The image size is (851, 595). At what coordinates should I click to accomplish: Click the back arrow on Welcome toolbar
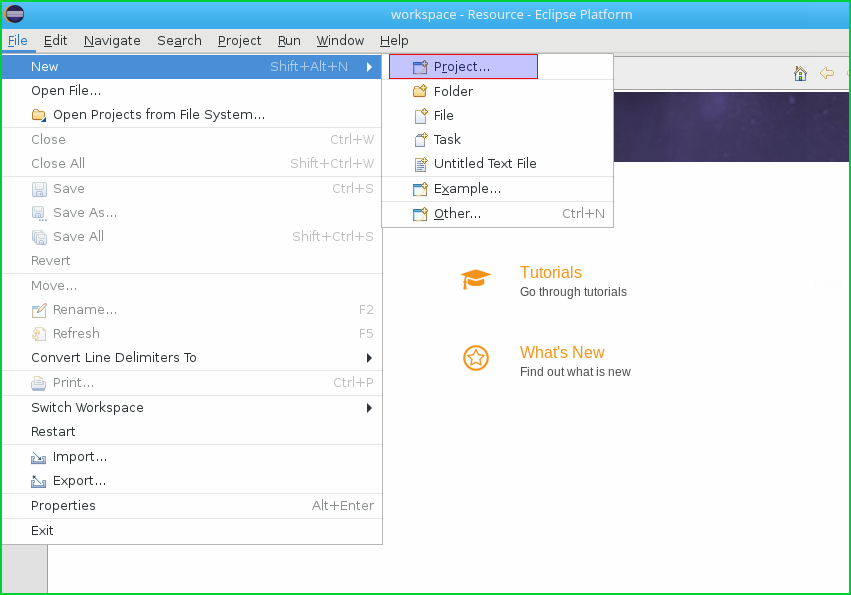tap(827, 73)
